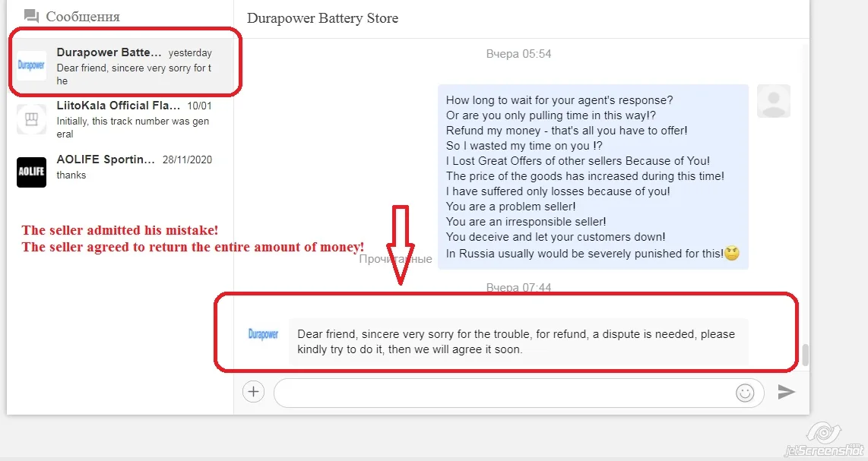This screenshot has width=868, height=461.
Task: Click the Durapower logo in conversation list
Action: coord(31,65)
